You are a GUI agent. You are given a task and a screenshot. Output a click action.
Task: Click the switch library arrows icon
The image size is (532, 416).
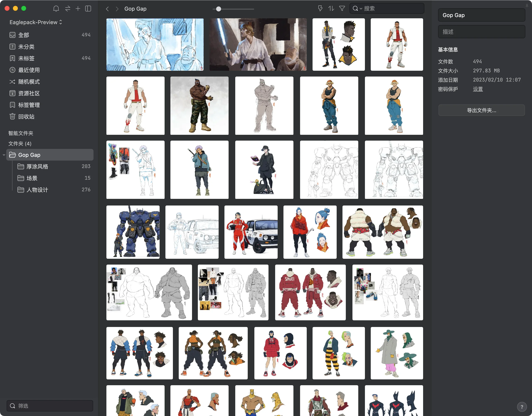[68, 9]
